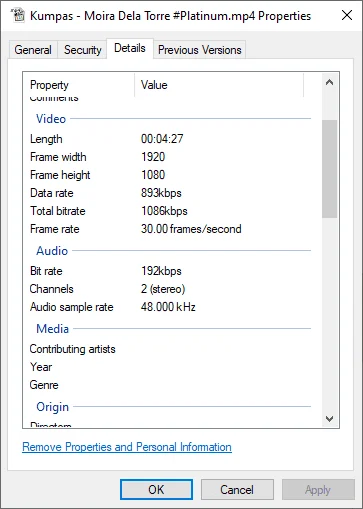This screenshot has height=509, width=363.
Task: Click the 1086kbps total bitrate value
Action: [x=164, y=211]
